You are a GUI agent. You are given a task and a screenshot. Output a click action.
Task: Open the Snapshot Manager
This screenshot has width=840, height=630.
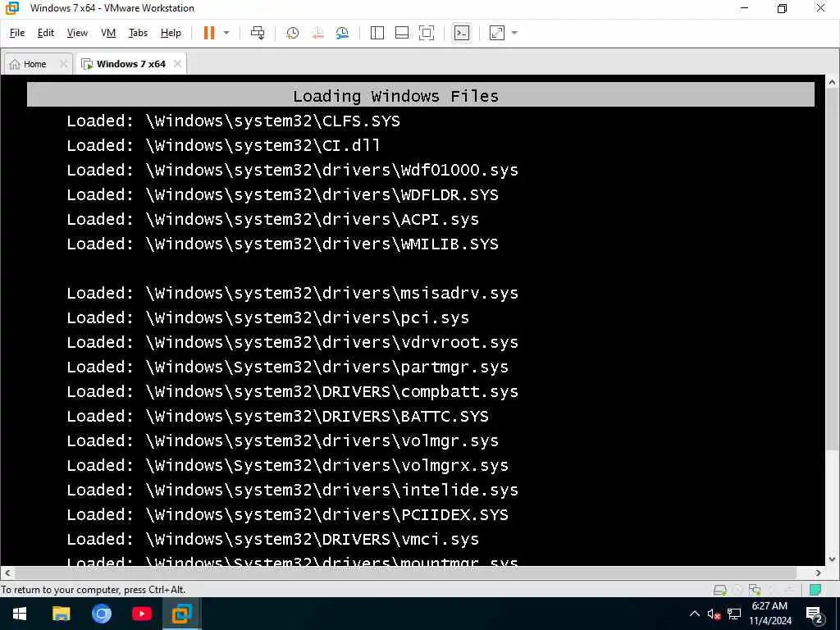[342, 33]
